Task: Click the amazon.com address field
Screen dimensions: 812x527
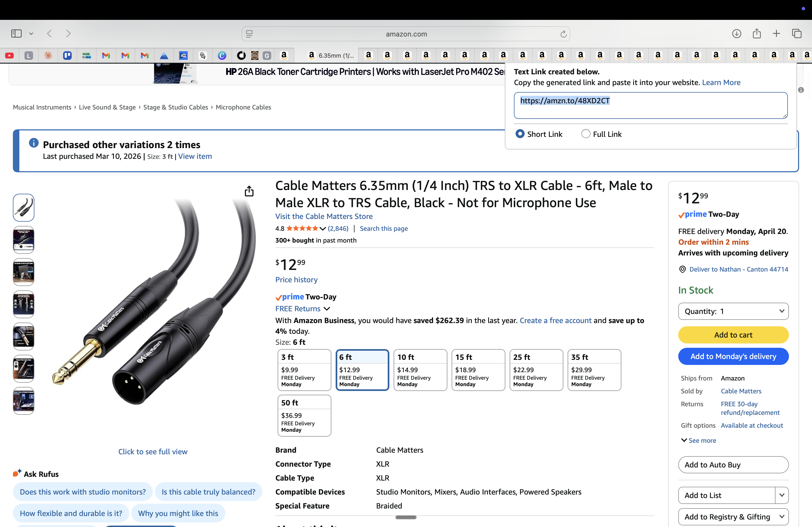Action: (406, 34)
